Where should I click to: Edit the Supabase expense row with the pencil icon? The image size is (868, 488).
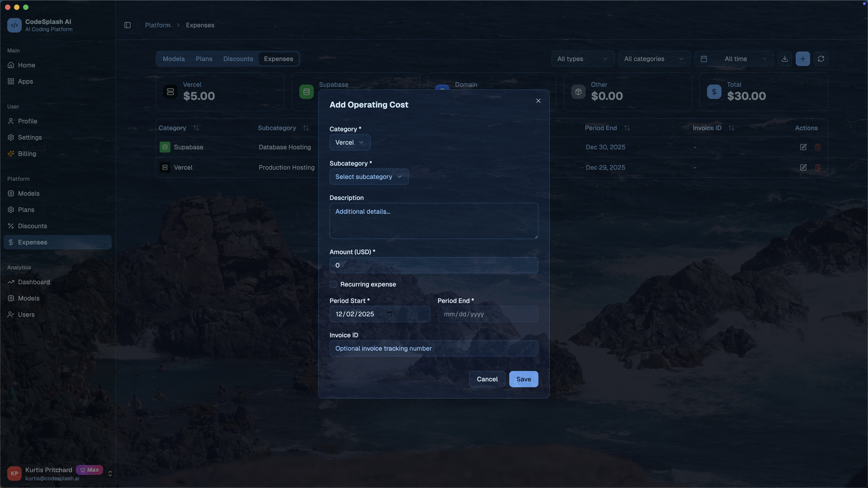[803, 147]
